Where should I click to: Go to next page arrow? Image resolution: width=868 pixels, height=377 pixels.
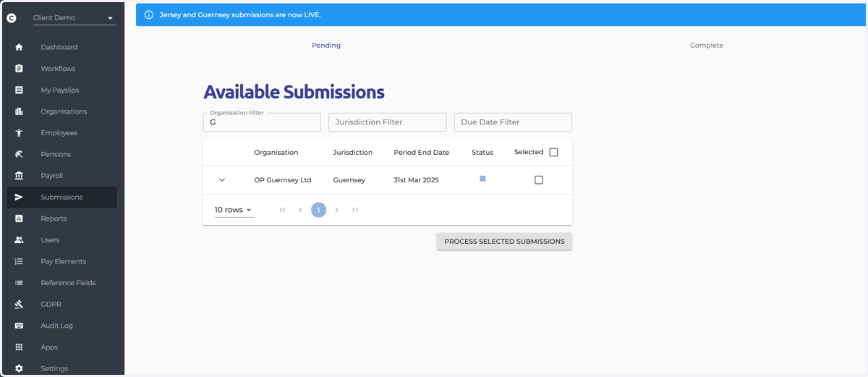pyautogui.click(x=336, y=210)
